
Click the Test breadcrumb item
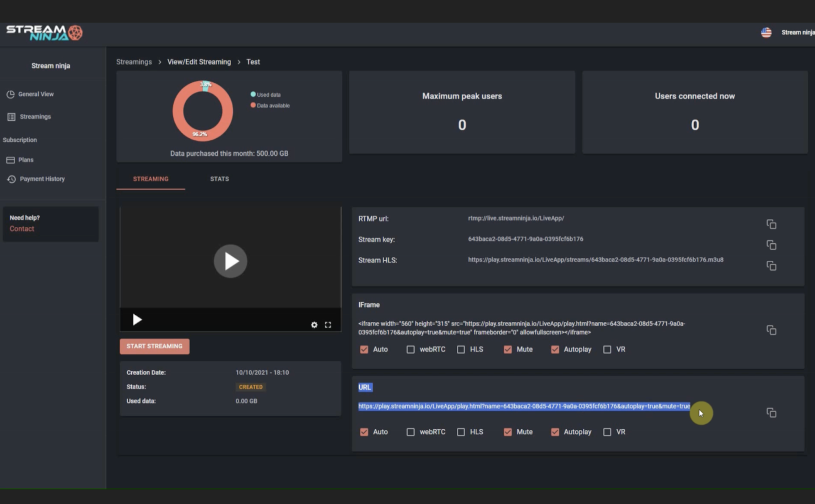point(253,62)
